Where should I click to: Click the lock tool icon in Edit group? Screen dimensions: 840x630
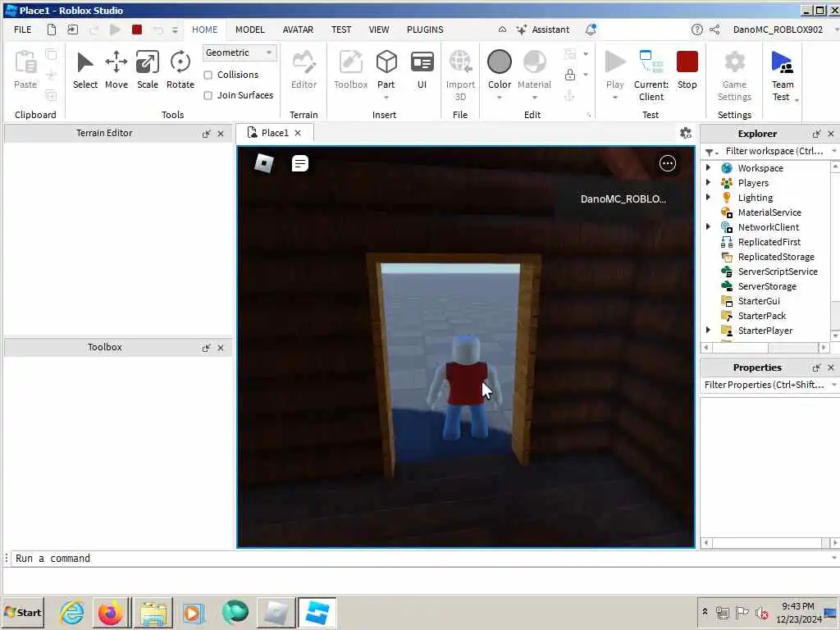click(570, 75)
